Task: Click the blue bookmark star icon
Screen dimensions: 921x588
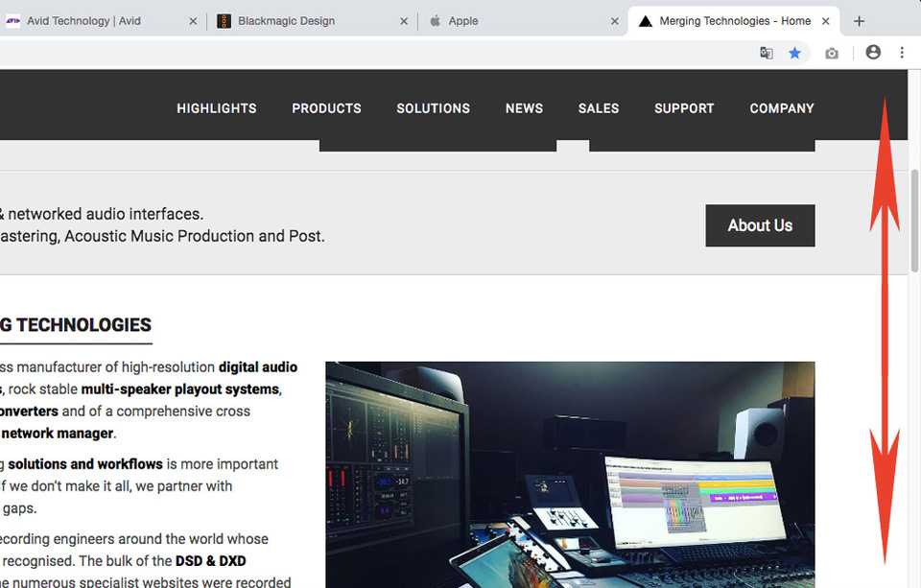Action: (x=794, y=54)
